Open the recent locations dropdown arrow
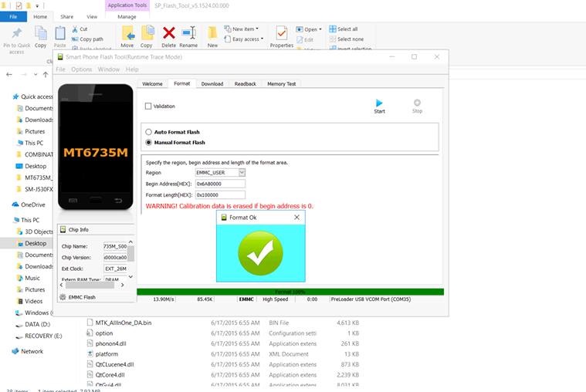 coord(36,74)
